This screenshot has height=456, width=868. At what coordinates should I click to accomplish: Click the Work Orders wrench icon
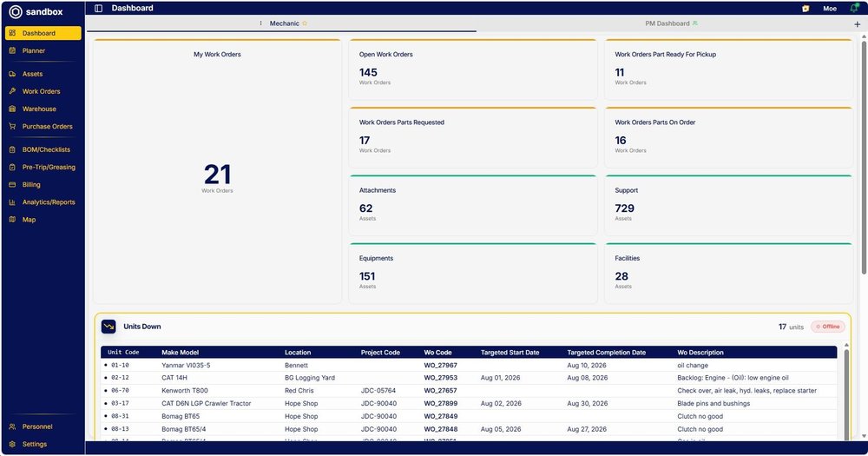point(12,91)
